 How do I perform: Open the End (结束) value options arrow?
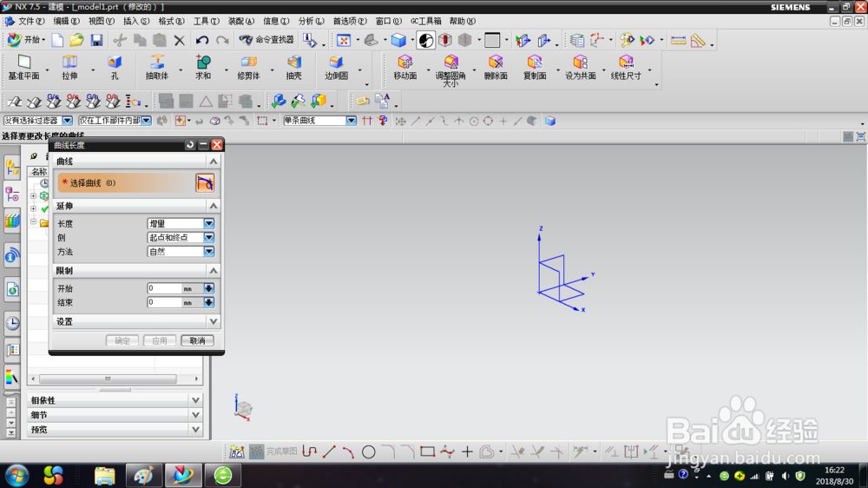(208, 302)
